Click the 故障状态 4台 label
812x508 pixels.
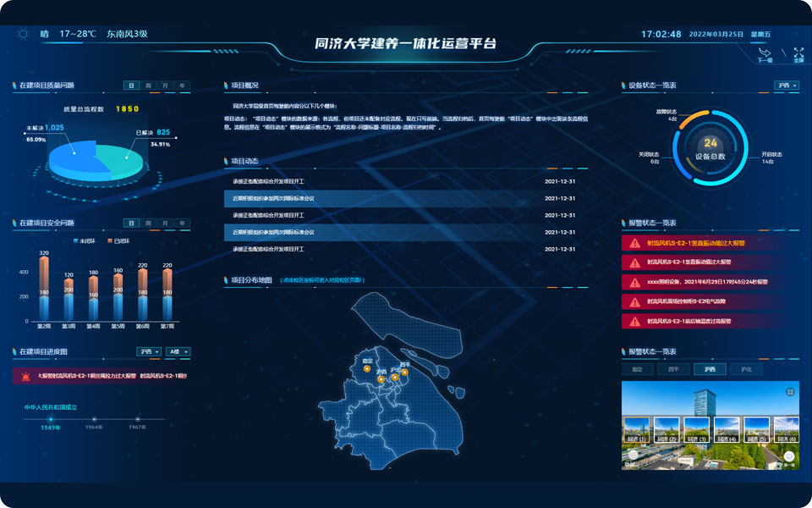pos(667,115)
